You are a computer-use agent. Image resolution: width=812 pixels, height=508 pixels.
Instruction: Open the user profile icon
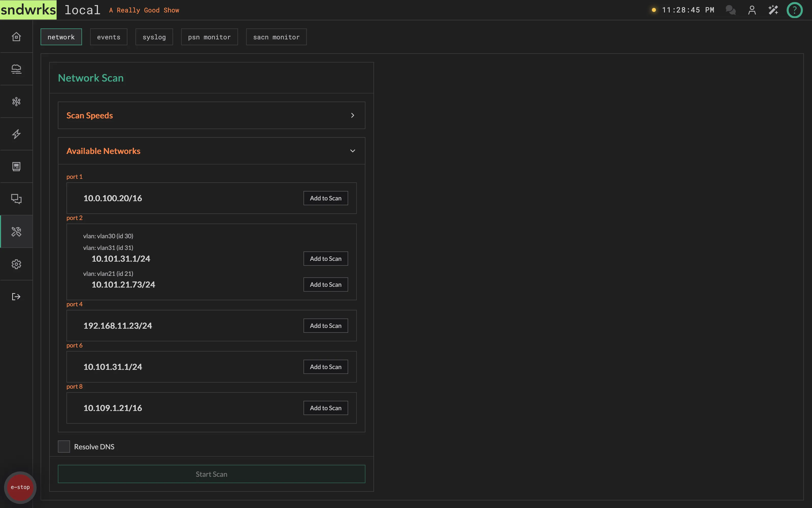[752, 10]
